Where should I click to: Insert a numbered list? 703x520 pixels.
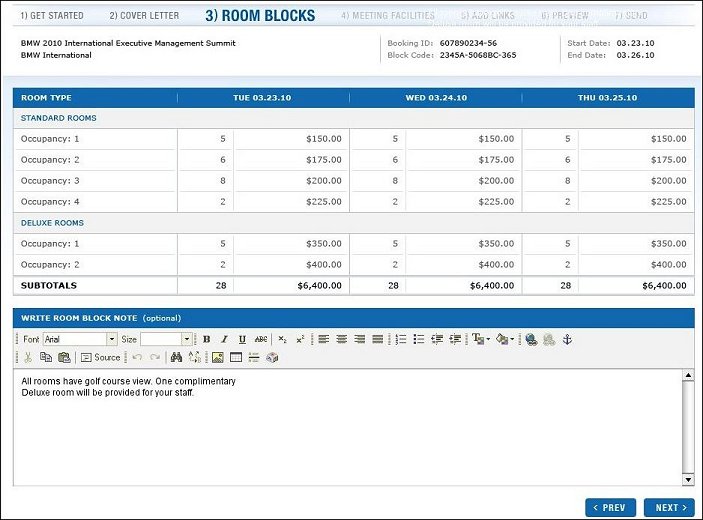tap(401, 340)
